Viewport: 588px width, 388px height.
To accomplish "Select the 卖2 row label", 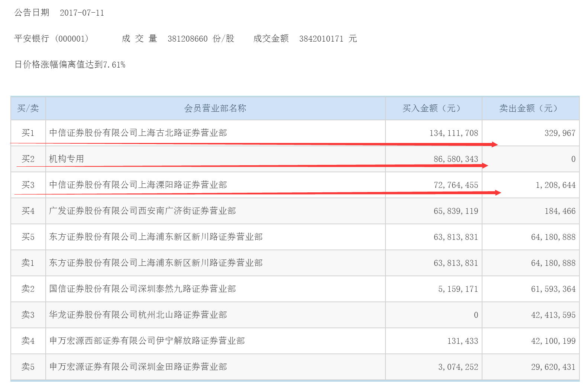I will click(28, 289).
